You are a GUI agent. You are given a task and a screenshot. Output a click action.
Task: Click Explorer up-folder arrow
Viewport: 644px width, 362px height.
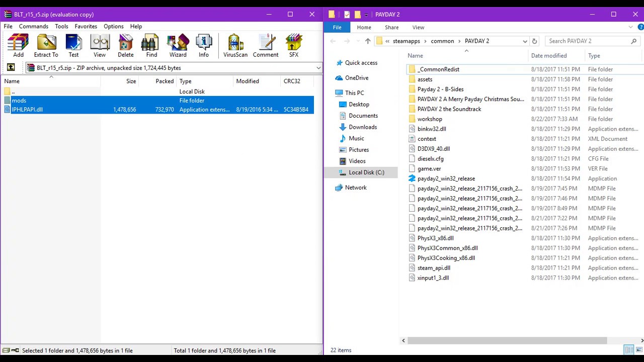[x=368, y=41]
